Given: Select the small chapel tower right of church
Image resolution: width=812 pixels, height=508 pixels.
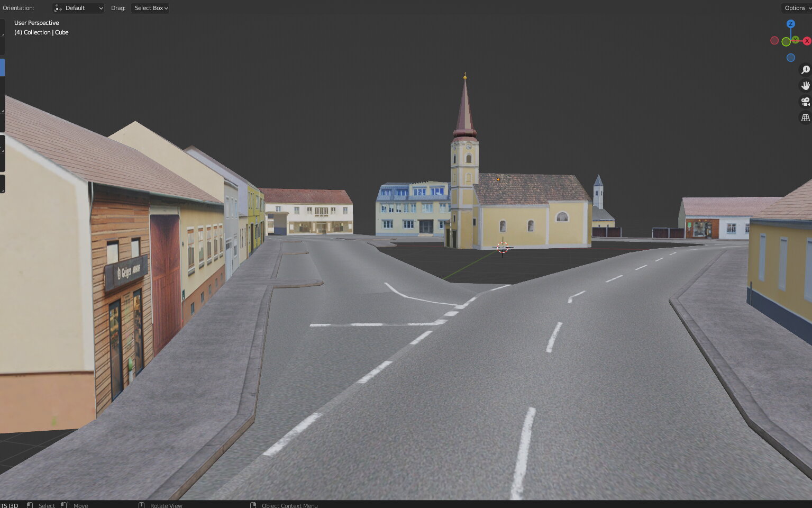Looking at the screenshot, I should coord(598,193).
